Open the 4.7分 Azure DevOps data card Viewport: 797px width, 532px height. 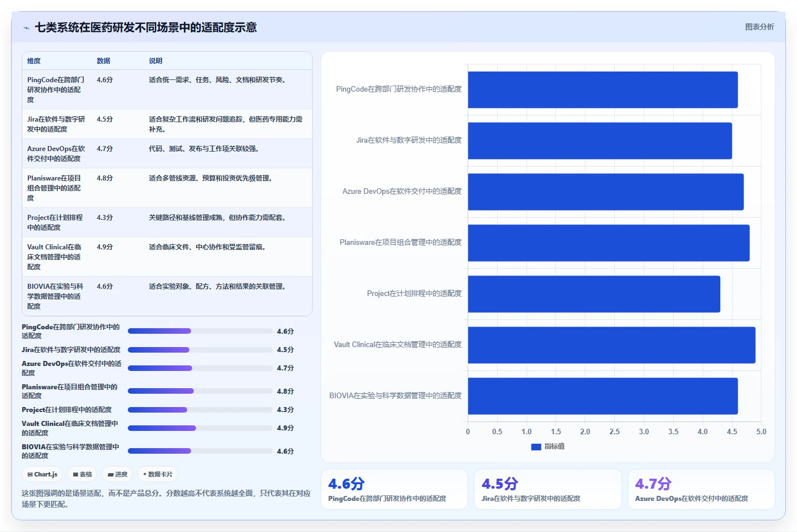coord(701,489)
